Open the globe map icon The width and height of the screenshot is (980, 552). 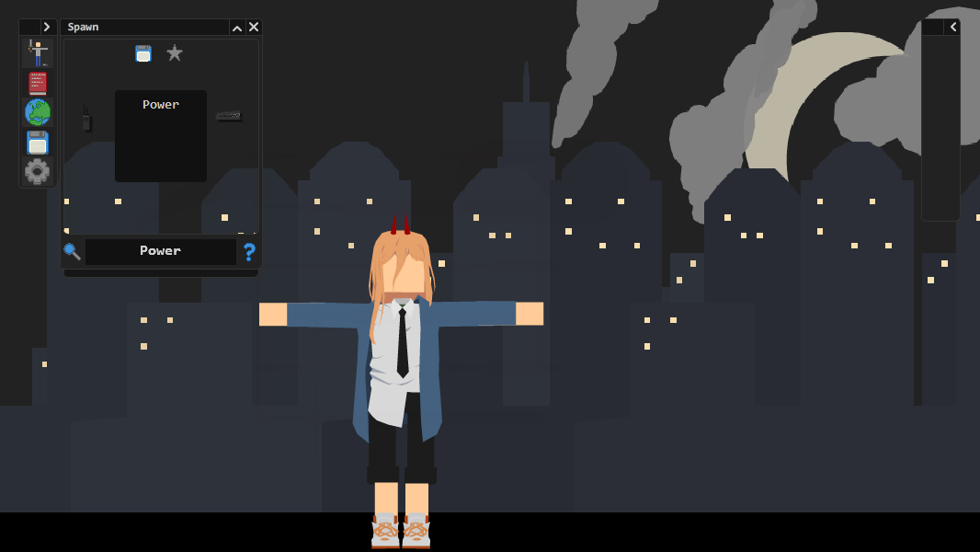[x=38, y=112]
